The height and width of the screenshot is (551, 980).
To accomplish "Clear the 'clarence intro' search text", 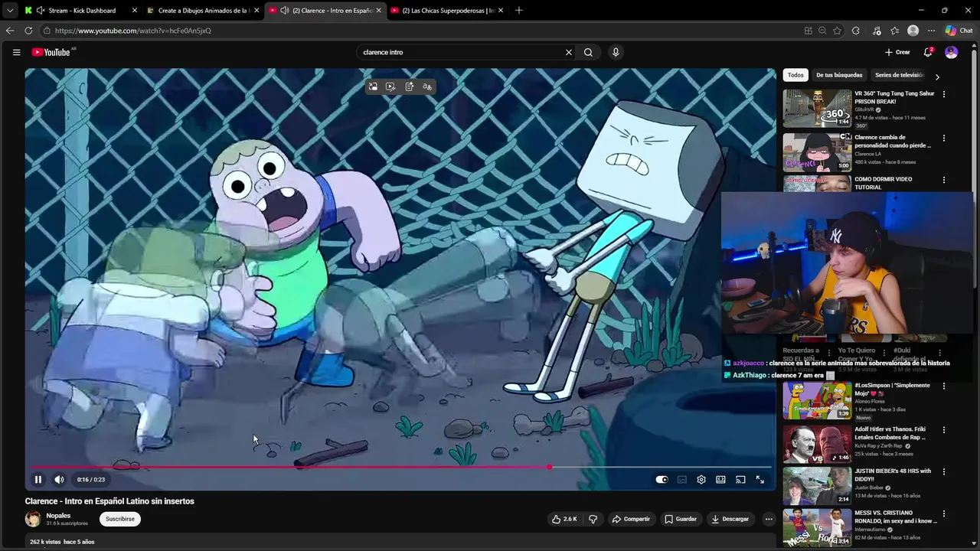I will (569, 52).
